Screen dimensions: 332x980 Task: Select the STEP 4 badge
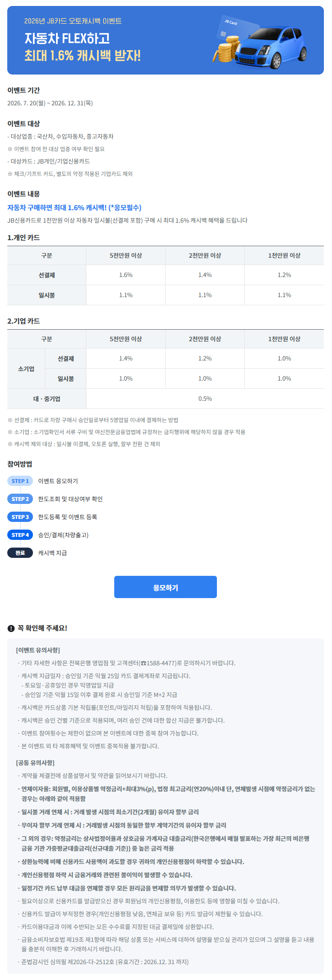(20, 535)
